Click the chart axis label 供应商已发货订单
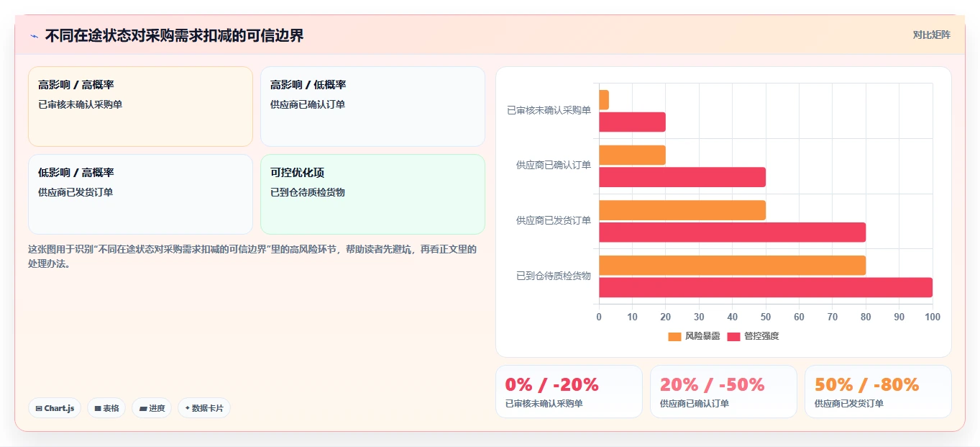 pos(554,221)
